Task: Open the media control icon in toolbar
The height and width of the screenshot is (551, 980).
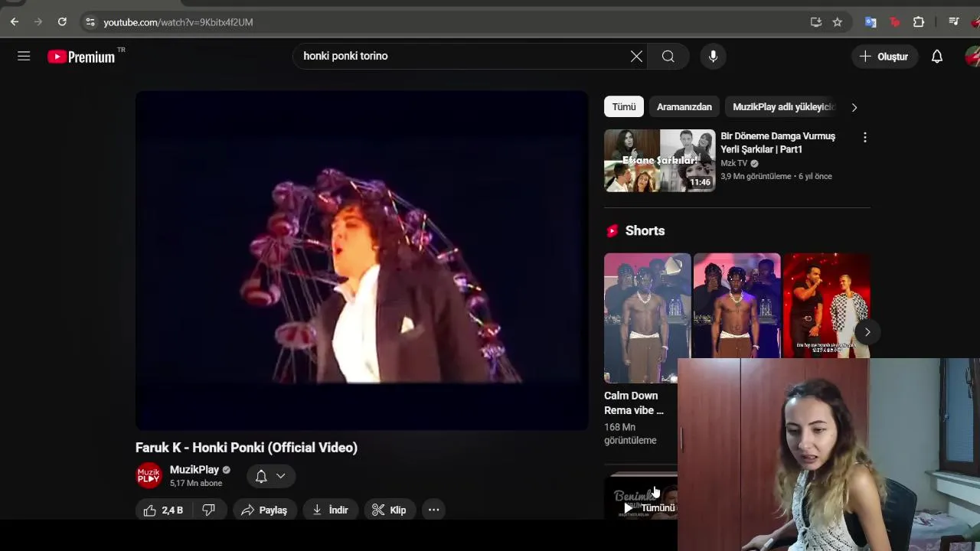Action: click(x=953, y=22)
